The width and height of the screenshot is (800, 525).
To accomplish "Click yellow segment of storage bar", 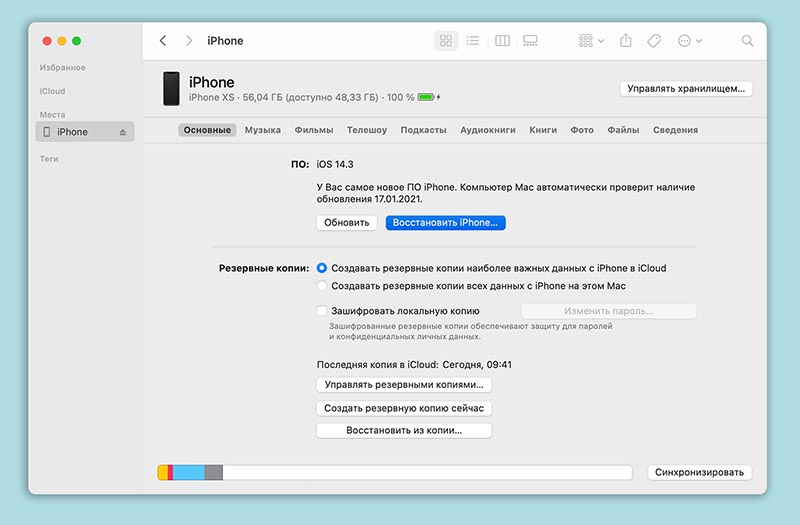I will (163, 472).
